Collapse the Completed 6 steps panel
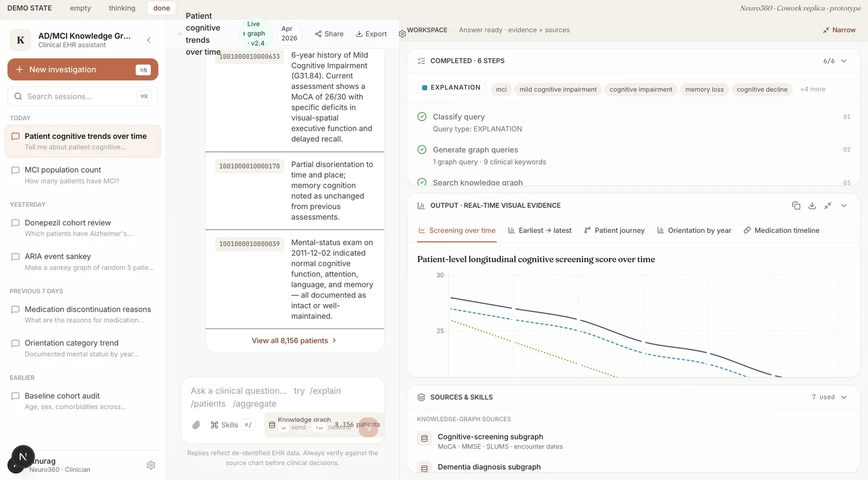The height and width of the screenshot is (480, 868). [x=844, y=61]
